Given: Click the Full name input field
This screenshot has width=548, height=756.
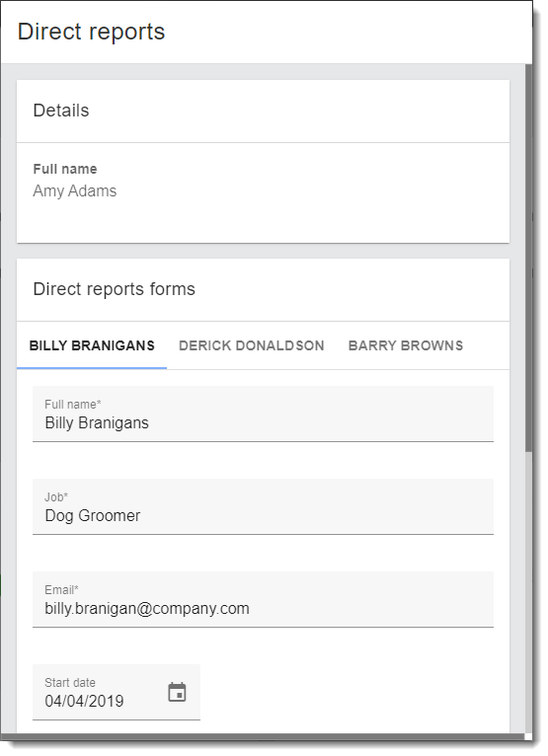Looking at the screenshot, I should coord(263,414).
